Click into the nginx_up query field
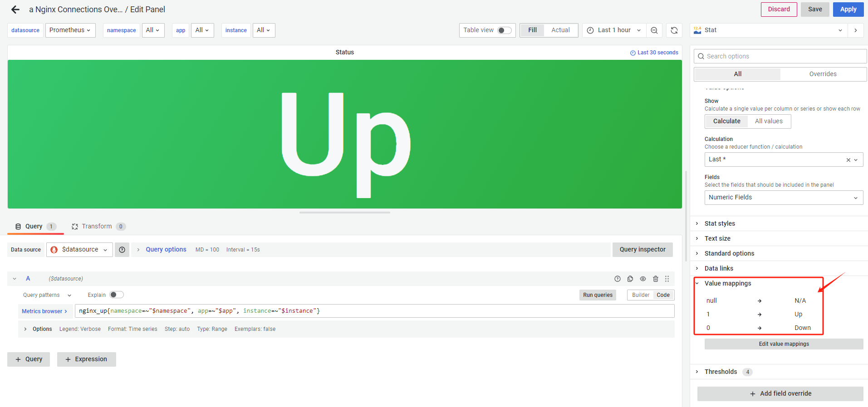 (x=374, y=311)
